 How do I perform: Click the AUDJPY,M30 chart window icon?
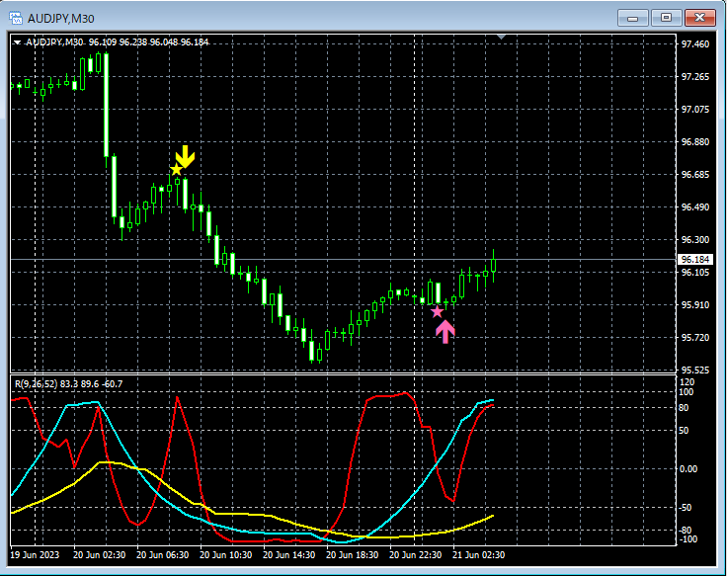point(16,18)
